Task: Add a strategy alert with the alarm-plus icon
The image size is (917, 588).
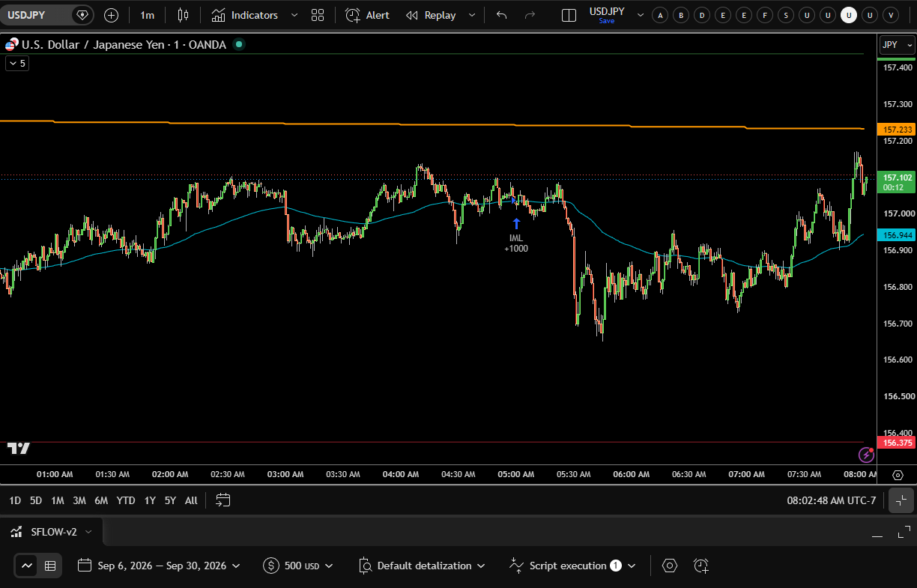Action: [x=701, y=566]
